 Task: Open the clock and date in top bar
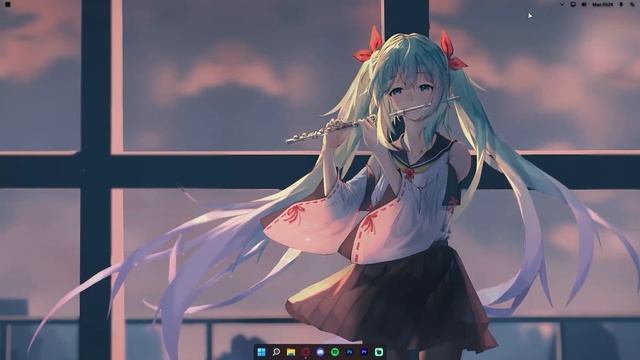[603, 4]
